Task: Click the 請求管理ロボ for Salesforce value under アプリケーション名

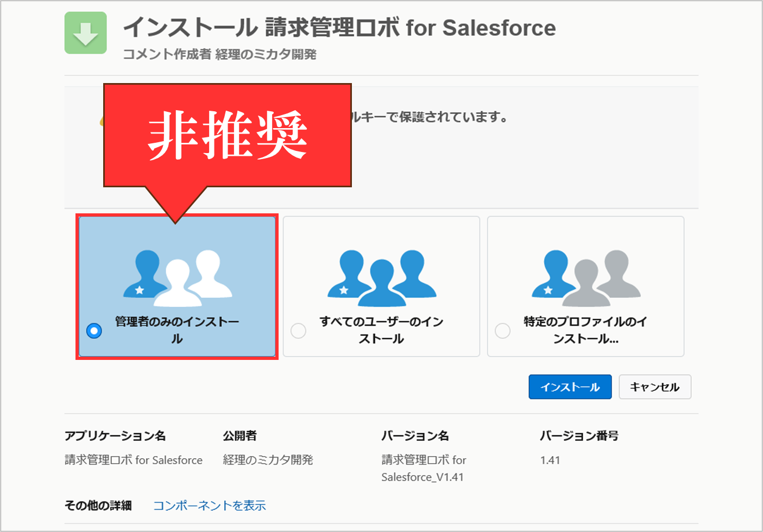Action: [133, 460]
